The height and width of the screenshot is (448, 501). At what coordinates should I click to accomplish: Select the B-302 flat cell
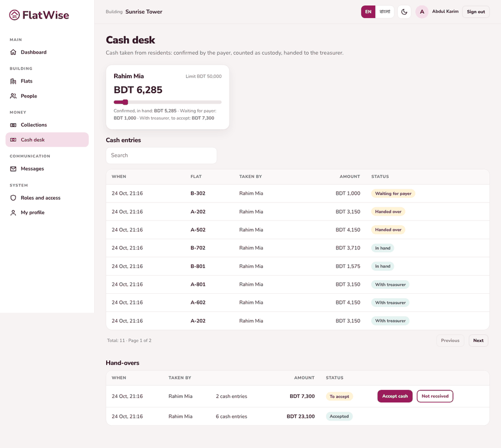[198, 194]
